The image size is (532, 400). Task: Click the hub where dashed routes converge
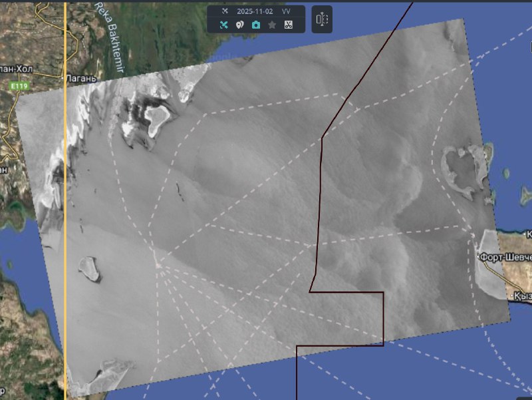click(x=158, y=264)
